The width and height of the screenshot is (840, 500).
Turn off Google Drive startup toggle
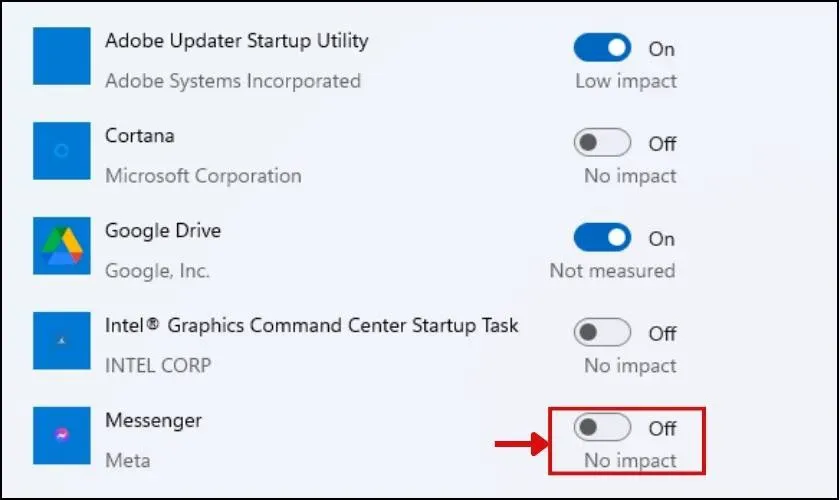click(x=602, y=238)
